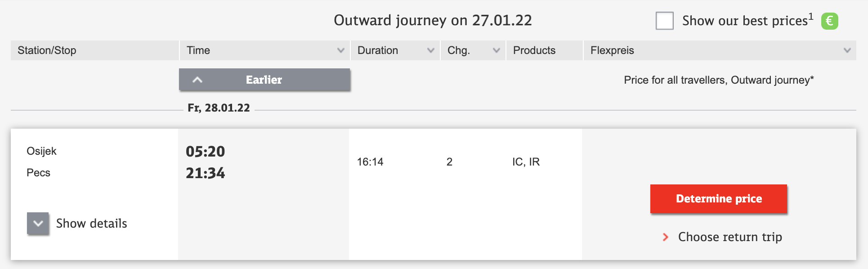Click the 05:20 departure time

tap(205, 152)
